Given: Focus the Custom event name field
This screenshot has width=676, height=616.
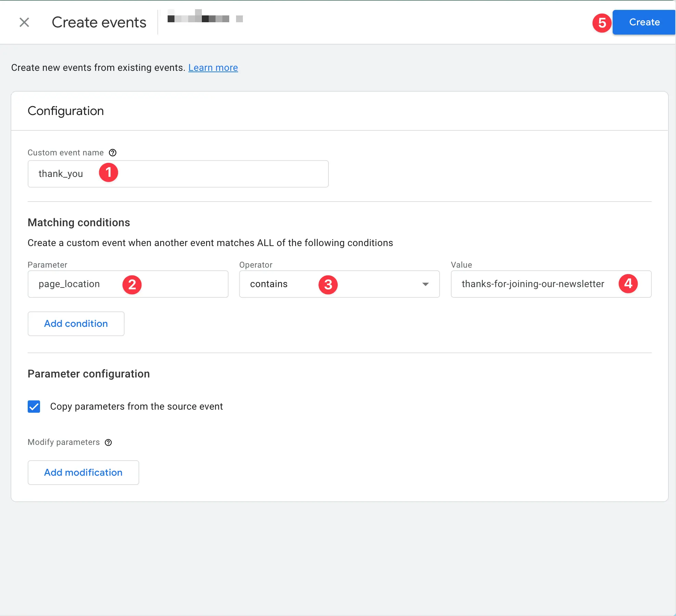Looking at the screenshot, I should pyautogui.click(x=178, y=174).
